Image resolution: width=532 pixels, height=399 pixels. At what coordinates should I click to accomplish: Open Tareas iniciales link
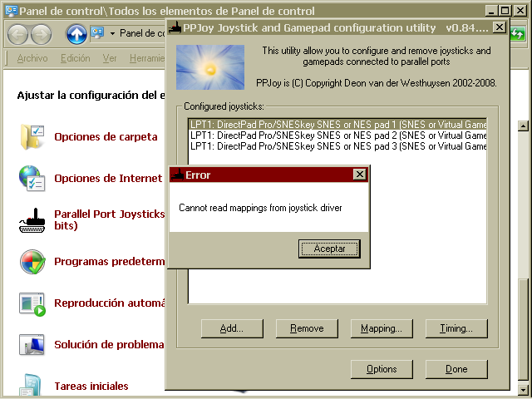coord(91,386)
